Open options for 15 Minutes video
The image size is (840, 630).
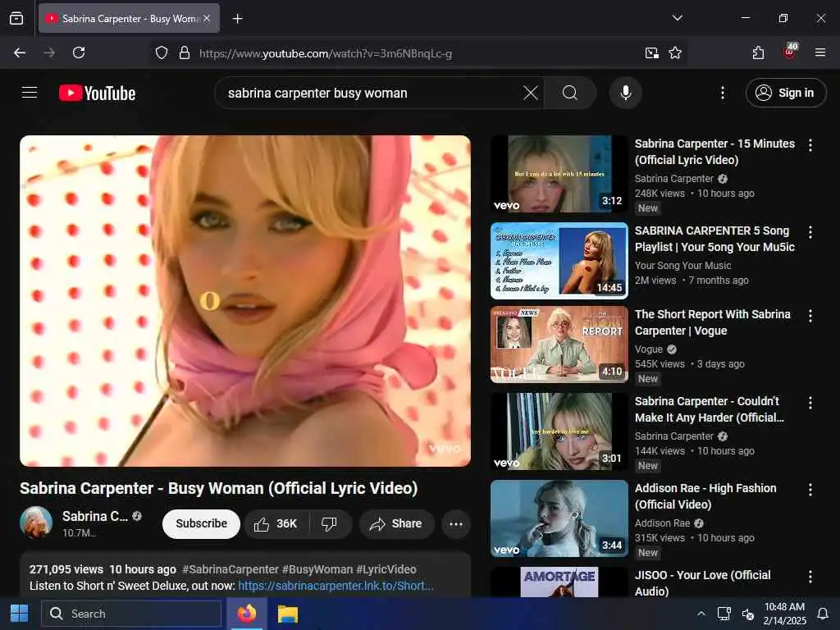(x=810, y=145)
